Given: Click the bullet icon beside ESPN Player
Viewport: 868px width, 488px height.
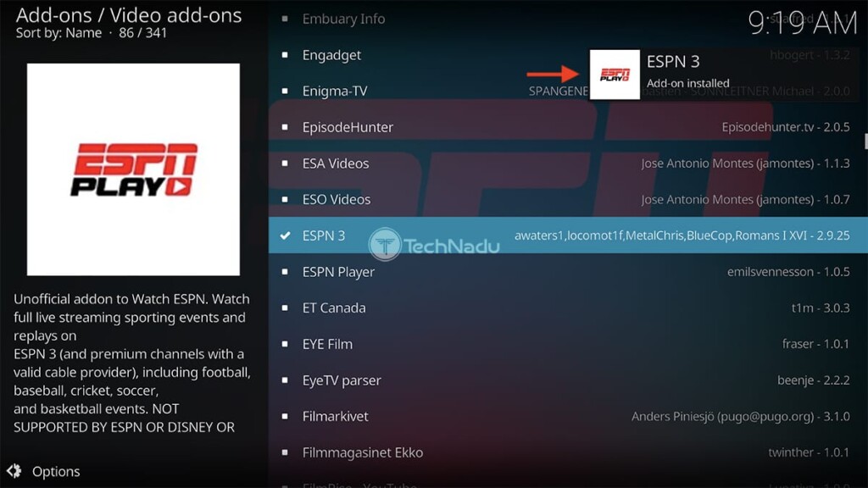Looking at the screenshot, I should [285, 272].
